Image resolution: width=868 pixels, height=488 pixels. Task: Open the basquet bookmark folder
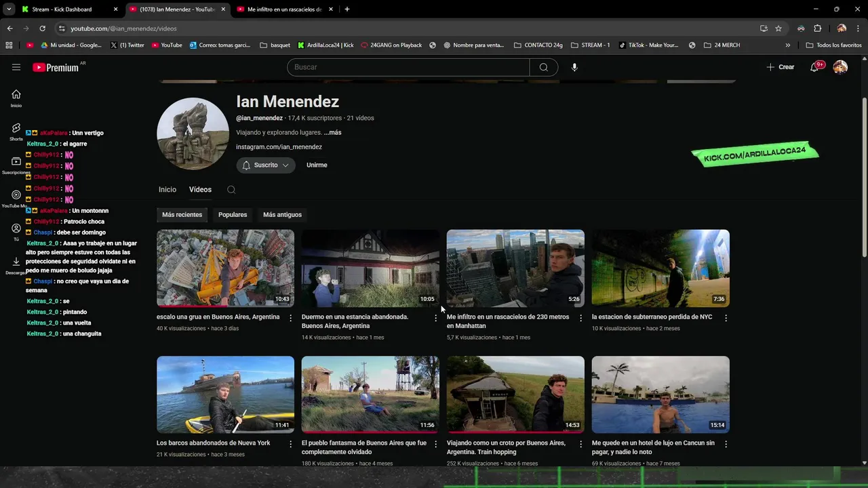click(x=275, y=45)
